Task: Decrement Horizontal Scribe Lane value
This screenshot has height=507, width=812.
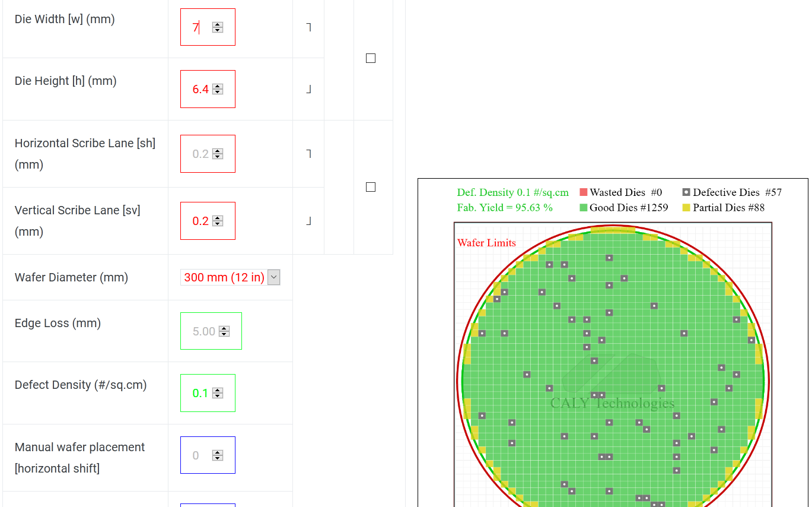Action: 218,156
